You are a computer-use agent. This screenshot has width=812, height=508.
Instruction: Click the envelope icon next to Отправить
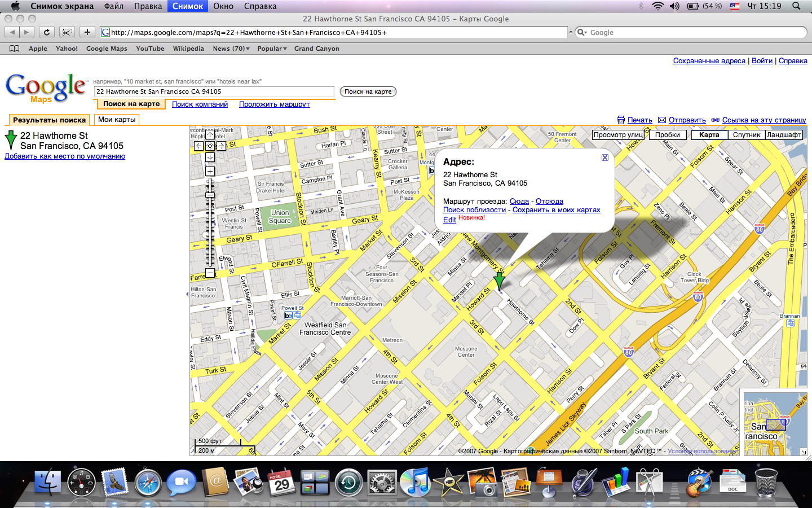point(662,120)
